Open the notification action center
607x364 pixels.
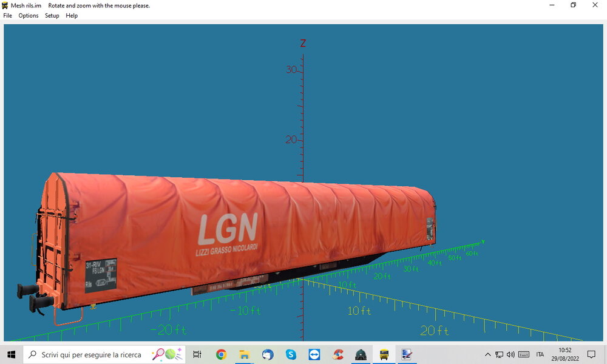tap(591, 354)
